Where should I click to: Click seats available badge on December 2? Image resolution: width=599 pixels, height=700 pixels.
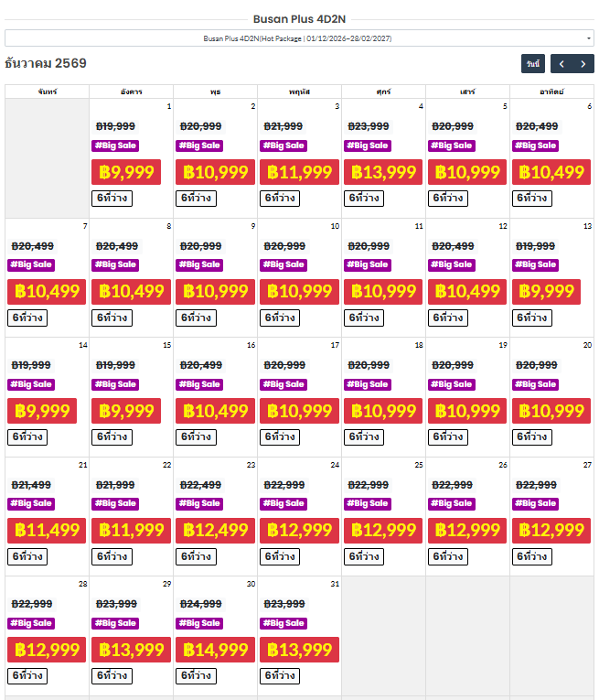tap(197, 199)
